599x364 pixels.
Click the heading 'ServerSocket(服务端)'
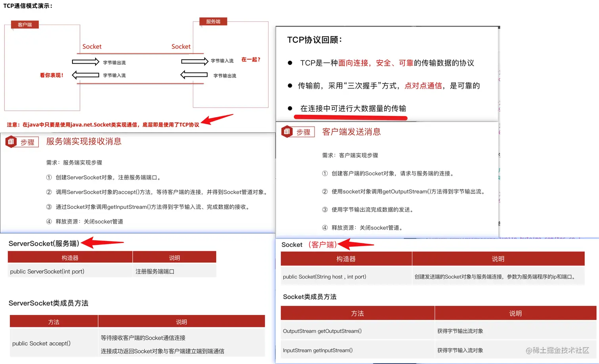(x=44, y=243)
